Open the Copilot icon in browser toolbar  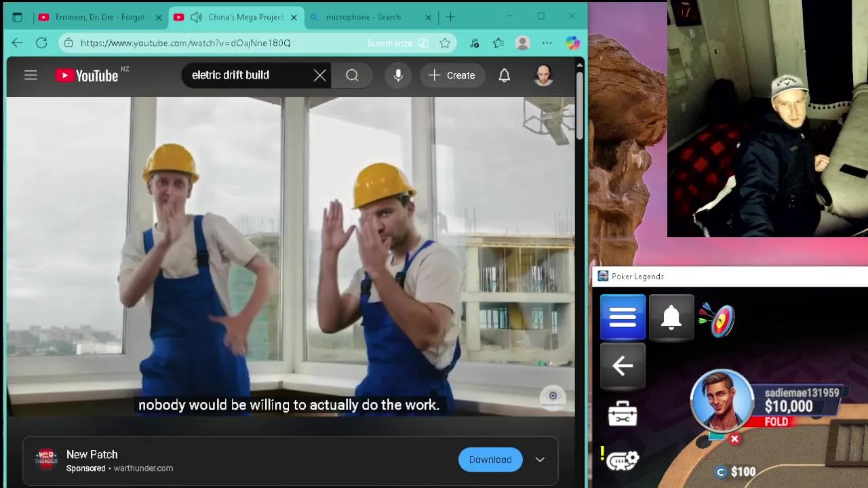(573, 43)
